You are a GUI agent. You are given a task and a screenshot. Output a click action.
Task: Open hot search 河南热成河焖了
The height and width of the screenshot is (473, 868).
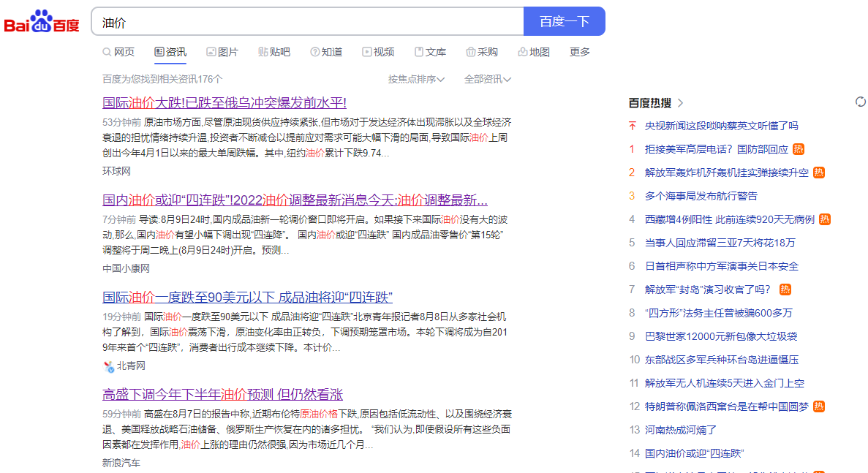pos(681,430)
